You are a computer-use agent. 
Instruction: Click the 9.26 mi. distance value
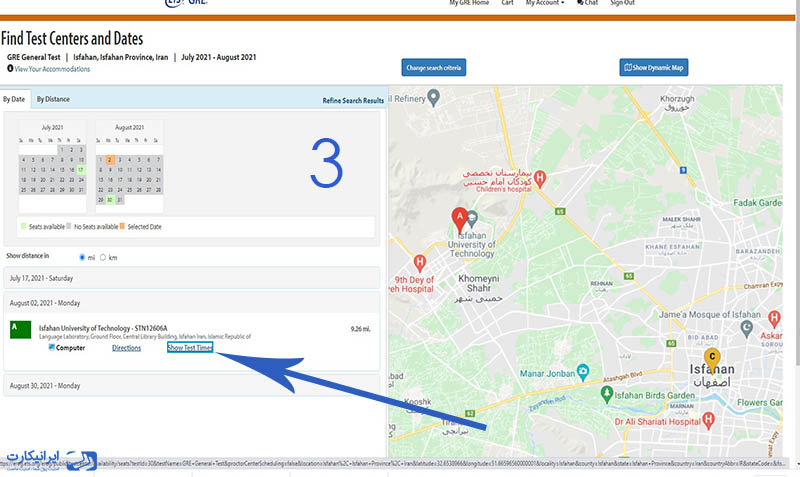coord(360,329)
